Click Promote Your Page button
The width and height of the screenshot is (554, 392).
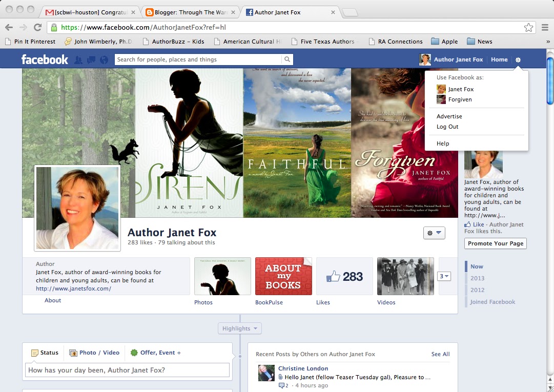[496, 243]
